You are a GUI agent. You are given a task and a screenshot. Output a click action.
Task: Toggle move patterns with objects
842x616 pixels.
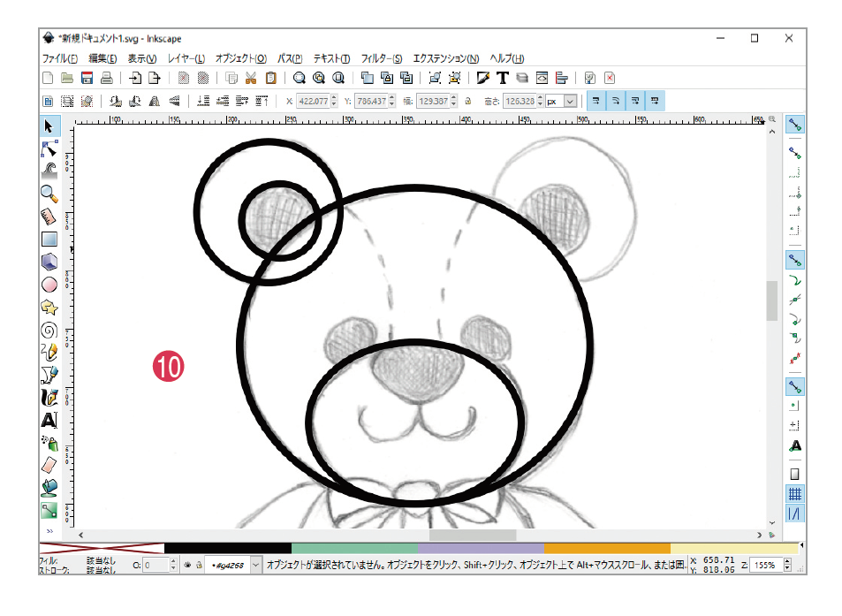(655, 101)
